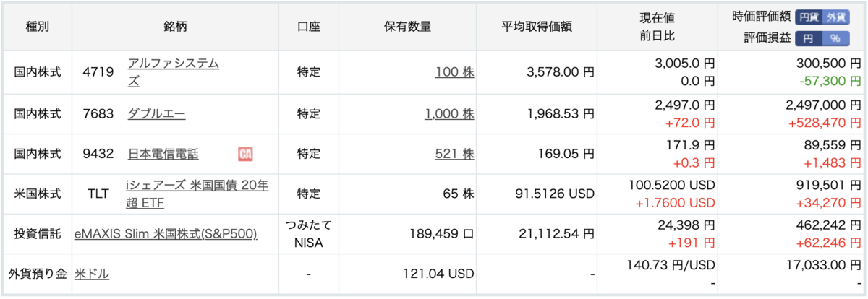868x299 pixels.
Task: Open eMAXIS Slim 米国株式(S&P500) fund link
Action: [x=166, y=234]
